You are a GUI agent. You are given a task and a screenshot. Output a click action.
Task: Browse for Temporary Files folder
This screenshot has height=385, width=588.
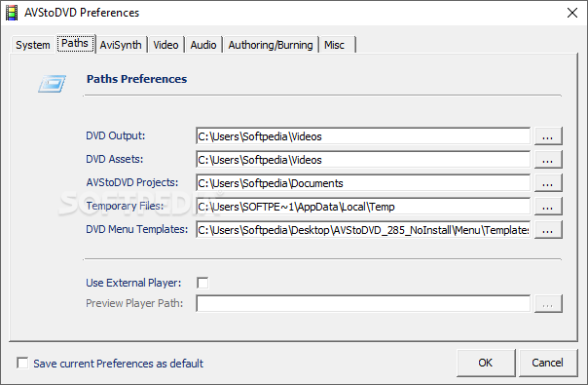[x=548, y=206]
